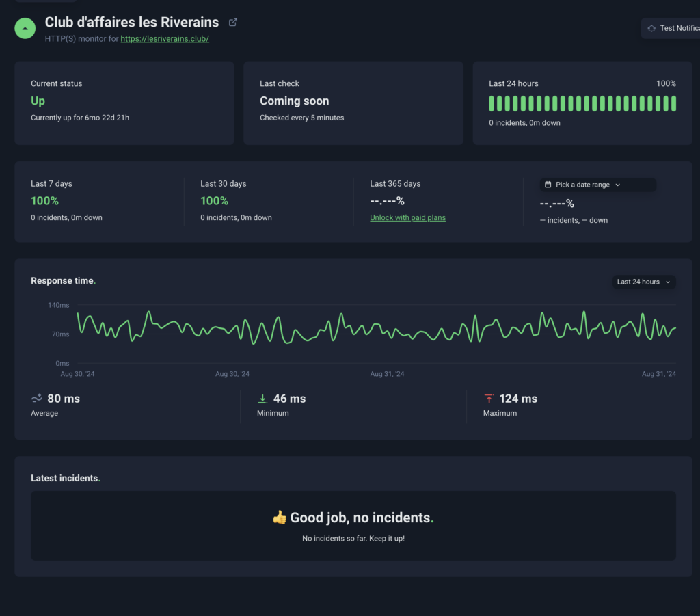Click the Current status Up text
This screenshot has width=700, height=616.
pos(38,101)
